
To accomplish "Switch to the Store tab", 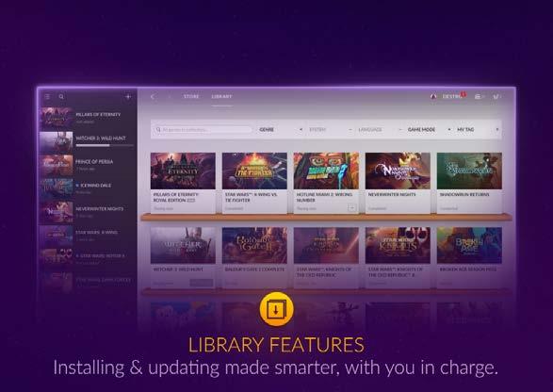I will click(x=191, y=96).
